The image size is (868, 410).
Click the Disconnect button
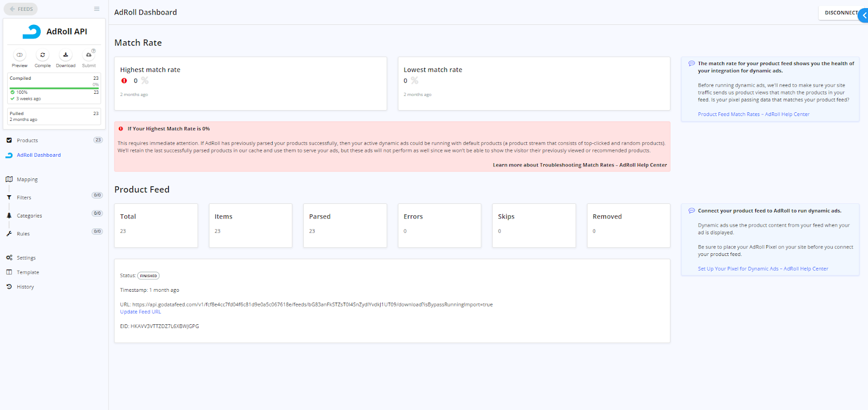(840, 13)
